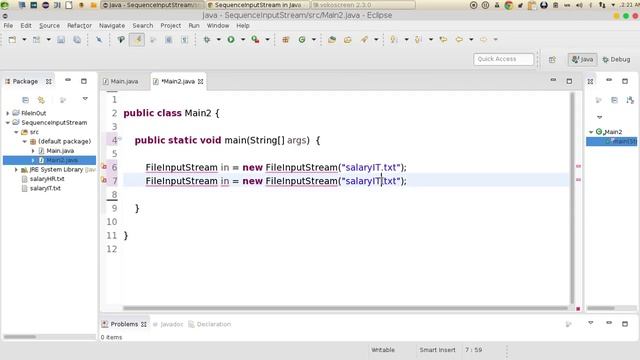Click the Search toolbar icon

click(364, 40)
